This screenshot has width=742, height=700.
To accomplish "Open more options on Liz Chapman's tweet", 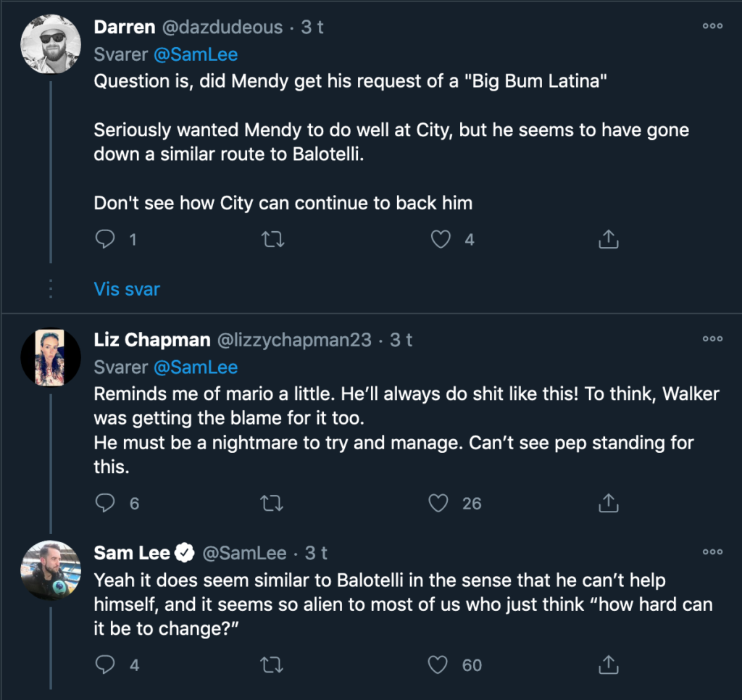I will click(712, 338).
